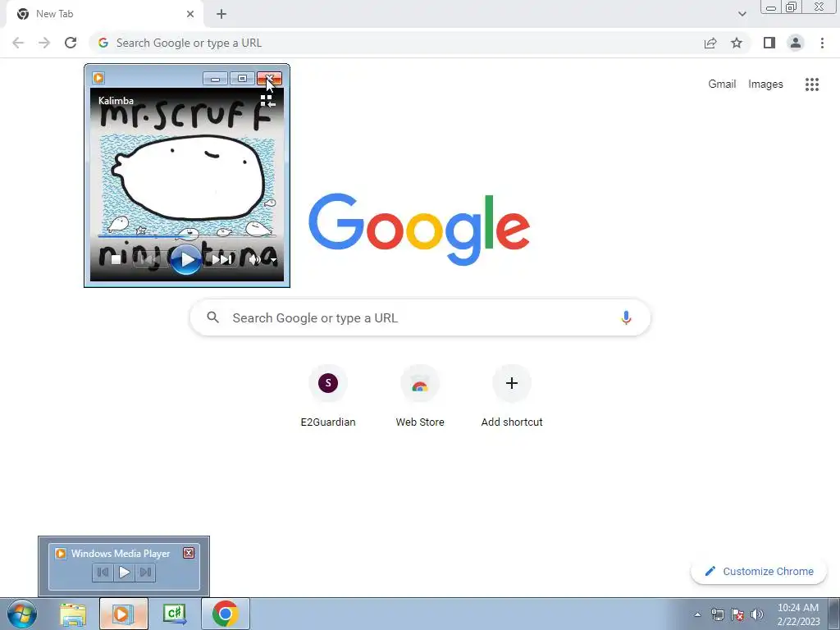Open the Web Store shortcut
Viewport: 840px width, 630px height.
pyautogui.click(x=420, y=396)
